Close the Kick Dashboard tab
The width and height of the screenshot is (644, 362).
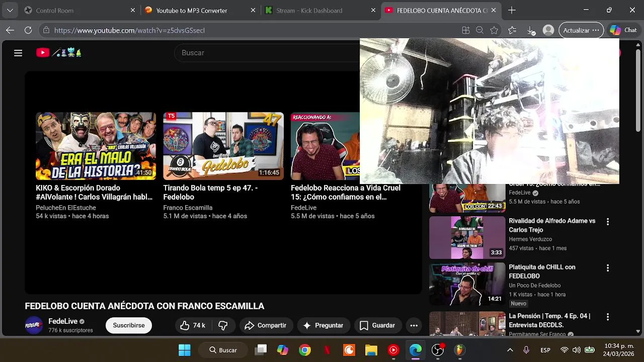point(373,10)
